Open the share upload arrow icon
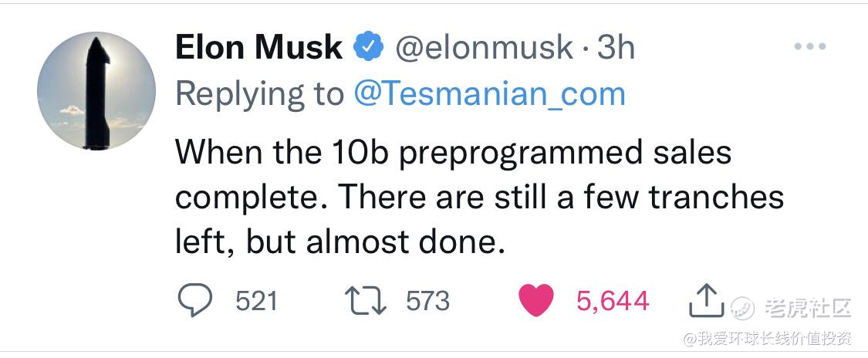The height and width of the screenshot is (358, 868). pos(706,300)
